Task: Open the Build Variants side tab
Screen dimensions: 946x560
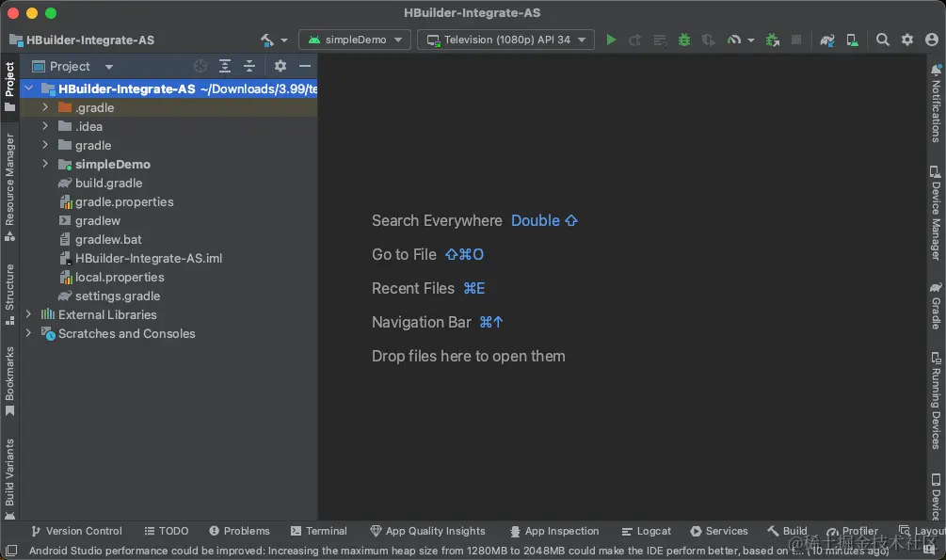Action: tap(9, 478)
